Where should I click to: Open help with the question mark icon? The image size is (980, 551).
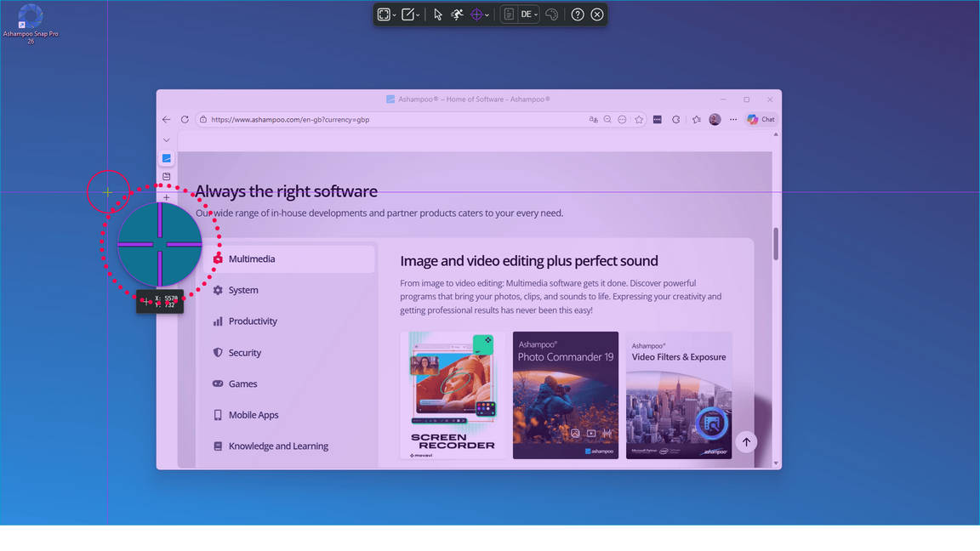click(x=578, y=14)
